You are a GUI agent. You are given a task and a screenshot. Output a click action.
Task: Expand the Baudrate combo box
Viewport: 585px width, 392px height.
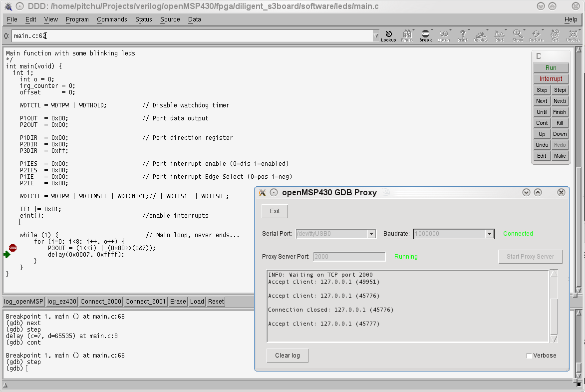pyautogui.click(x=490, y=234)
